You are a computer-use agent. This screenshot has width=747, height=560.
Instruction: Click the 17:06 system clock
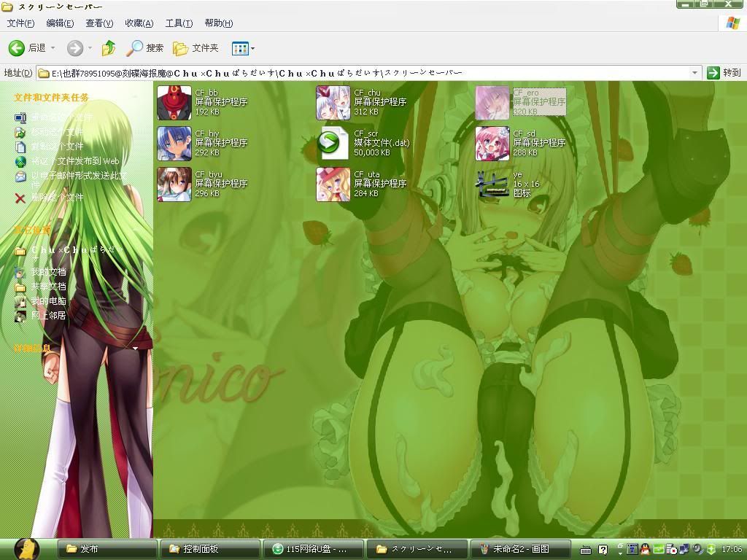point(731,549)
